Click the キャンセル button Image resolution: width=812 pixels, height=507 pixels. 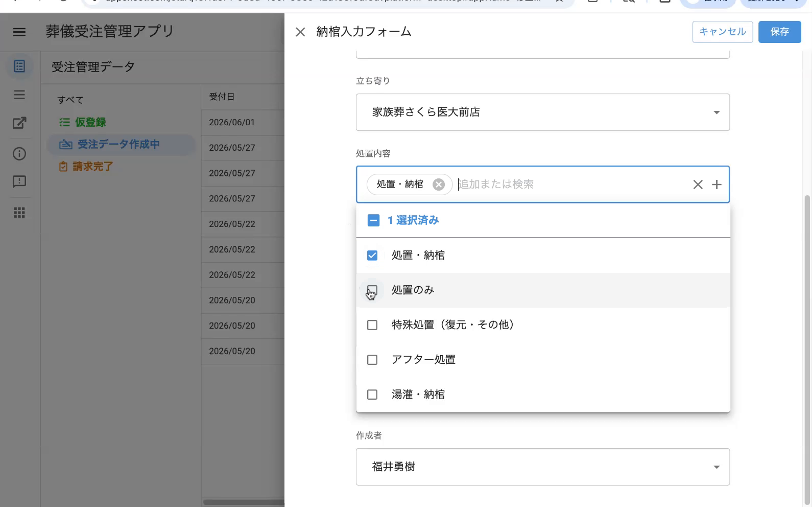click(x=723, y=32)
